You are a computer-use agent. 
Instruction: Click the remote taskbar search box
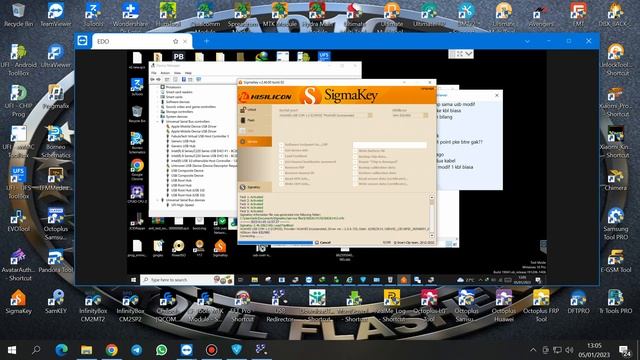pos(187,280)
